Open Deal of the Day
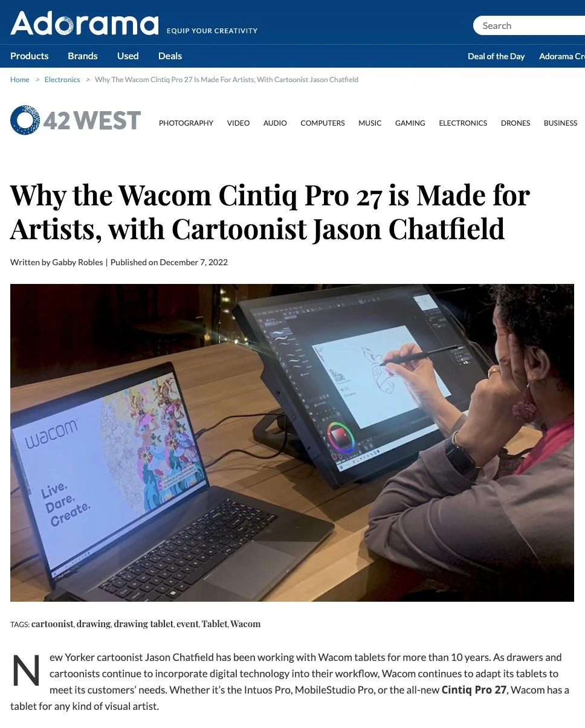Viewport: 585px width, 728px height. pos(496,56)
